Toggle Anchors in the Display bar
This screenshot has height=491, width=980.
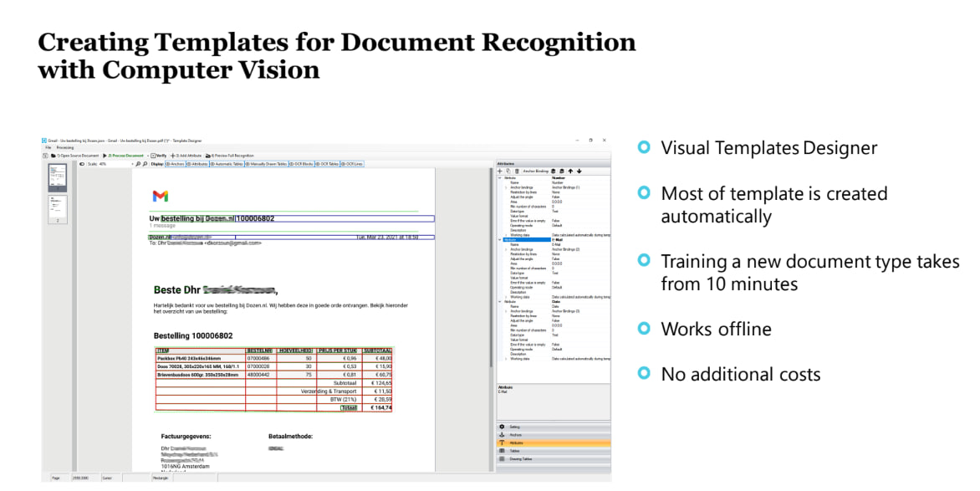point(175,164)
